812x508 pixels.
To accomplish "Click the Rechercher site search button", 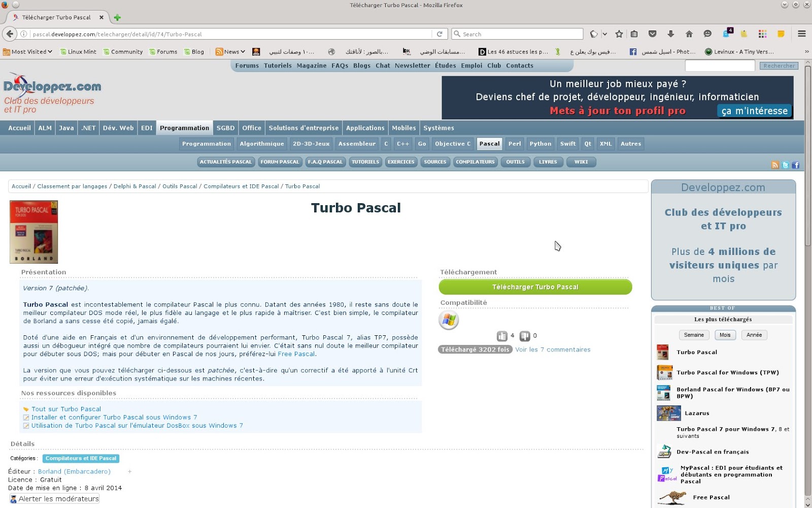I will pos(779,66).
